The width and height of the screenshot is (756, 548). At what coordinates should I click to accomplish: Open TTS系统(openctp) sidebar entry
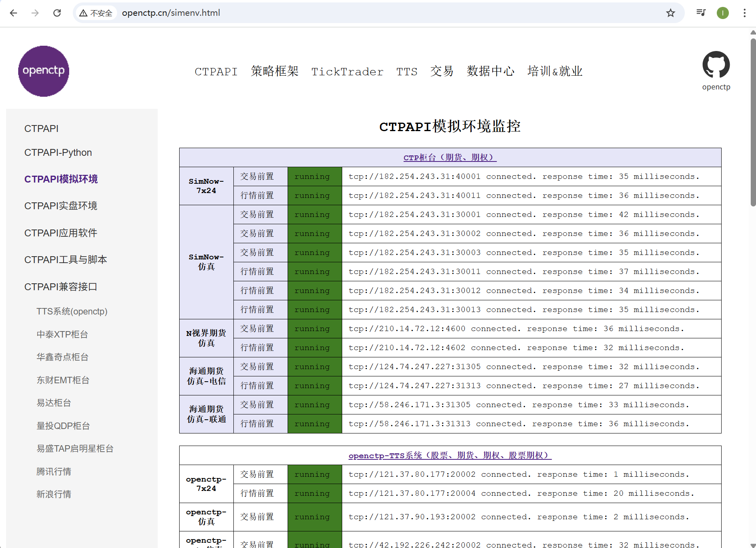pos(72,312)
